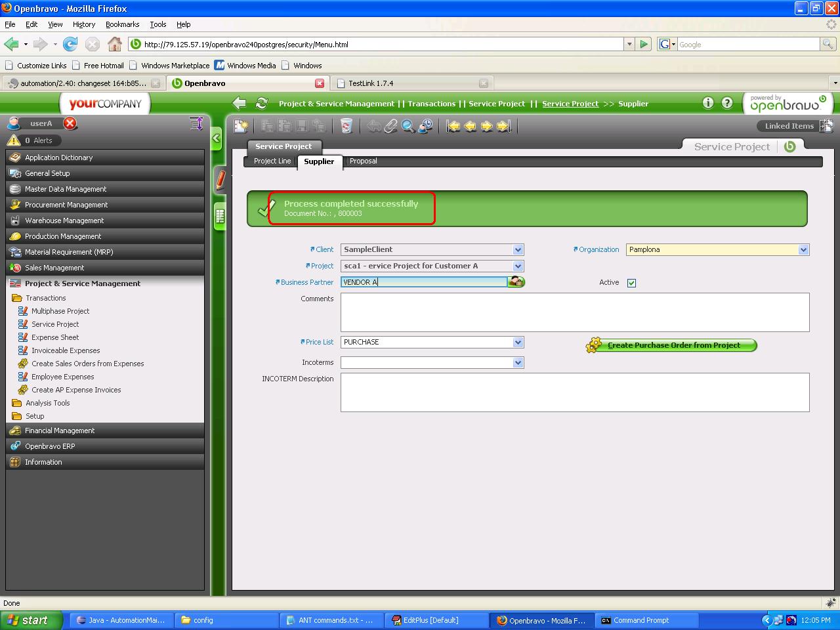Open attachments with the paperclip icon
This screenshot has width=840, height=630.
tap(391, 126)
